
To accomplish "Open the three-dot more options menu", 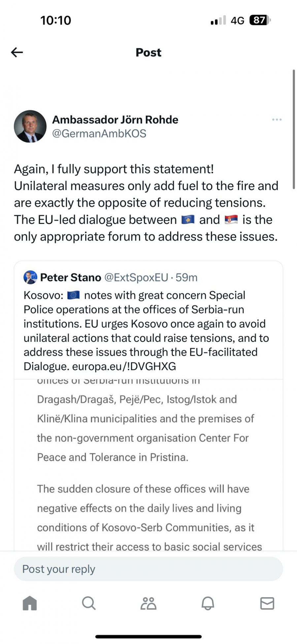I will pos(277,120).
